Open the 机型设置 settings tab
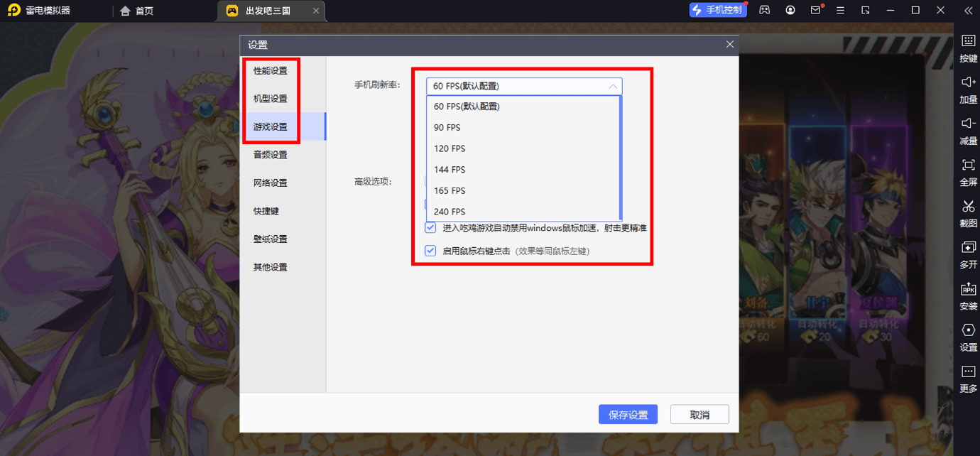 tap(283, 99)
